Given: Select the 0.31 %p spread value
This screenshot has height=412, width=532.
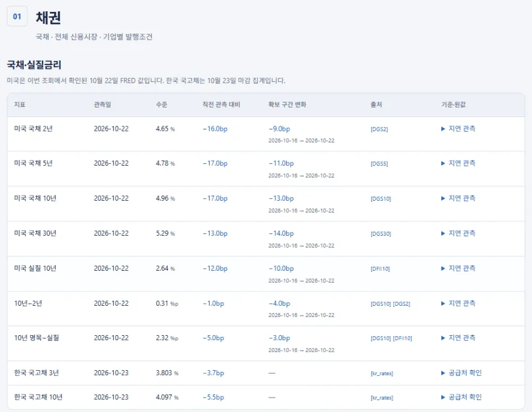Looking at the screenshot, I should point(167,303).
